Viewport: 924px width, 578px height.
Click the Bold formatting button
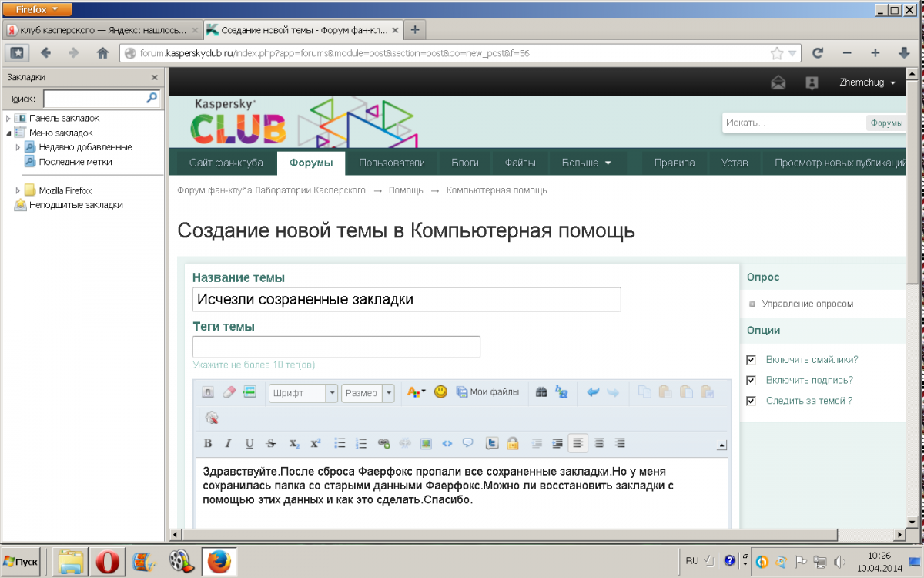[208, 443]
